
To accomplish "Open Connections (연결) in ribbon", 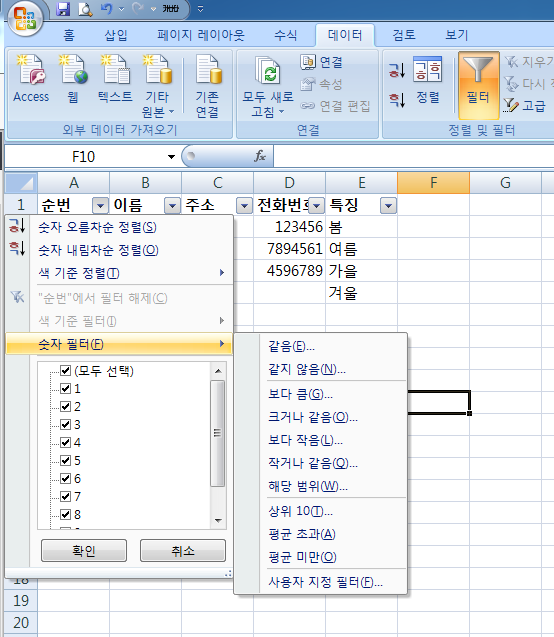I will click(322, 62).
